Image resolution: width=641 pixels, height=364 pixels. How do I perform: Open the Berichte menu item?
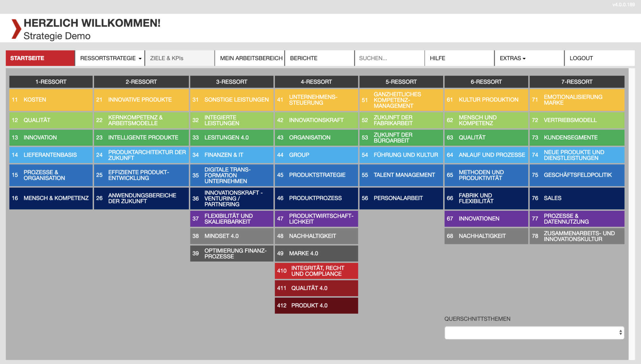(x=320, y=58)
